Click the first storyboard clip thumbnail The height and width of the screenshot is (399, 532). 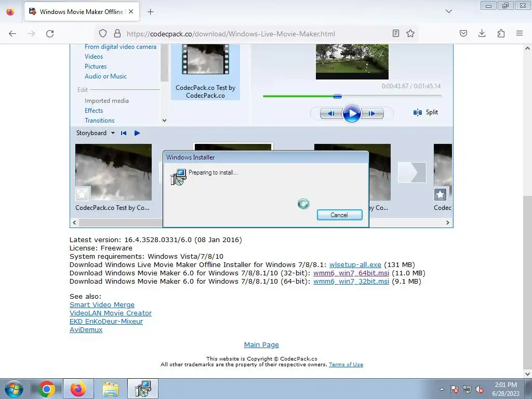click(113, 172)
